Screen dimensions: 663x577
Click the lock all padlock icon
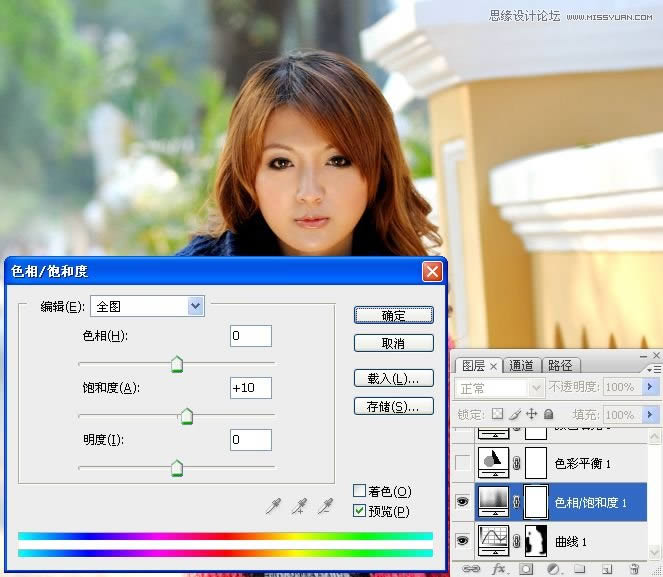(x=548, y=414)
